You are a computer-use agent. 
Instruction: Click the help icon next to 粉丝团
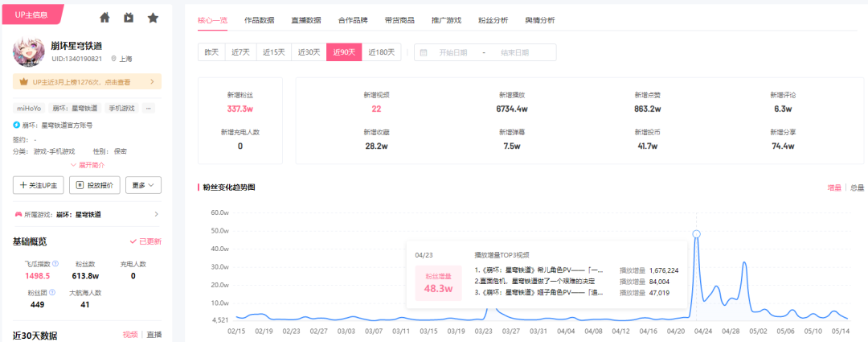(52, 292)
